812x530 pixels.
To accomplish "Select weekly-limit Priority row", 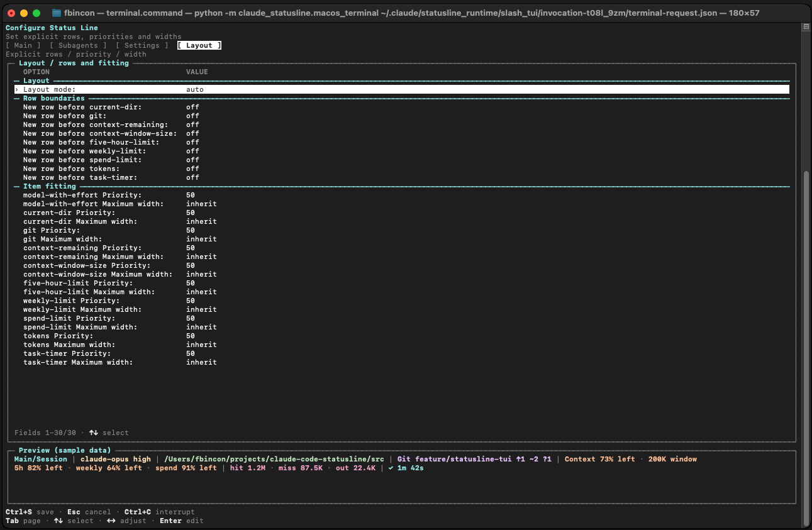I will (401, 301).
